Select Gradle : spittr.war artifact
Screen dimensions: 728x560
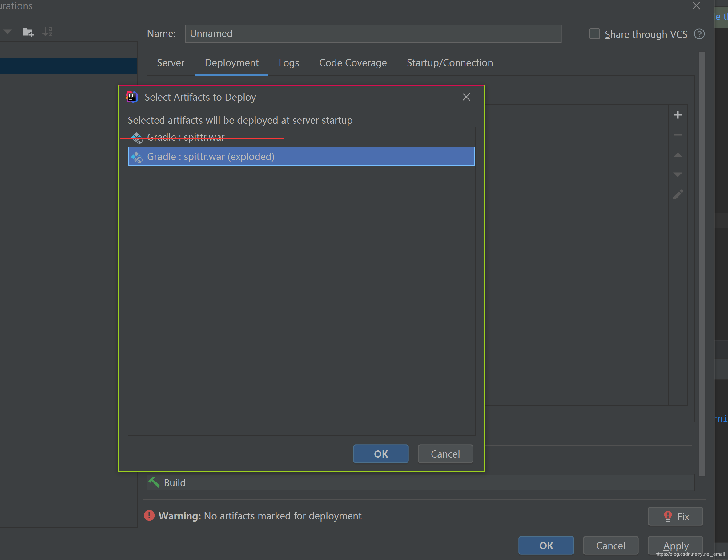pyautogui.click(x=301, y=137)
